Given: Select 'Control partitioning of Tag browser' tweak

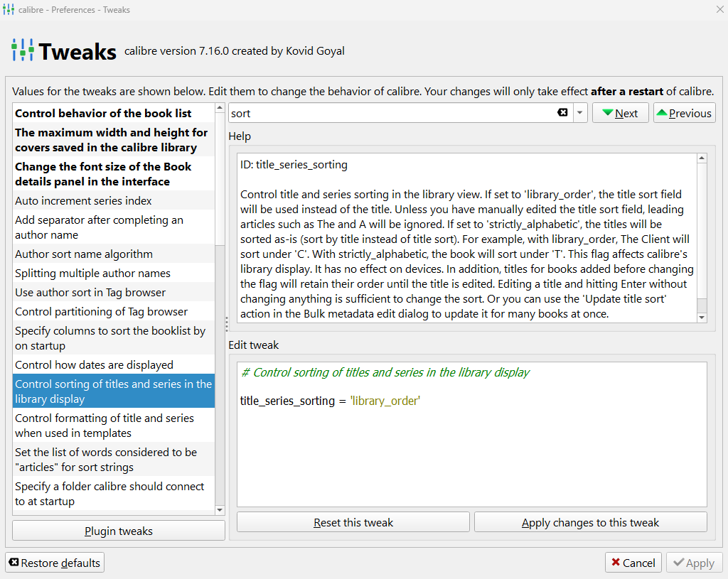Looking at the screenshot, I should click(114, 311).
